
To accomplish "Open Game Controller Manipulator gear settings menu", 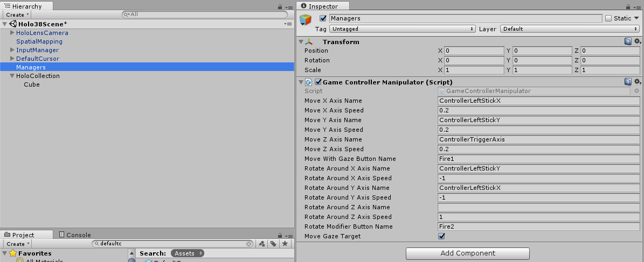I will [x=637, y=82].
